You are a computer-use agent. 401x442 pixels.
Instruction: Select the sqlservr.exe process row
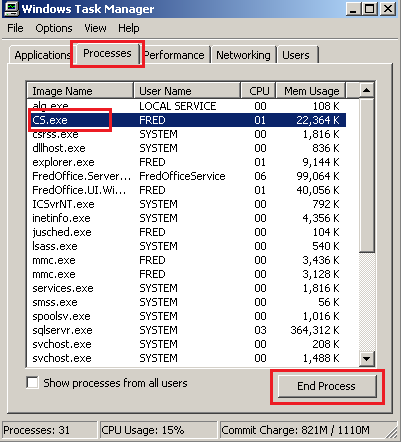186,330
